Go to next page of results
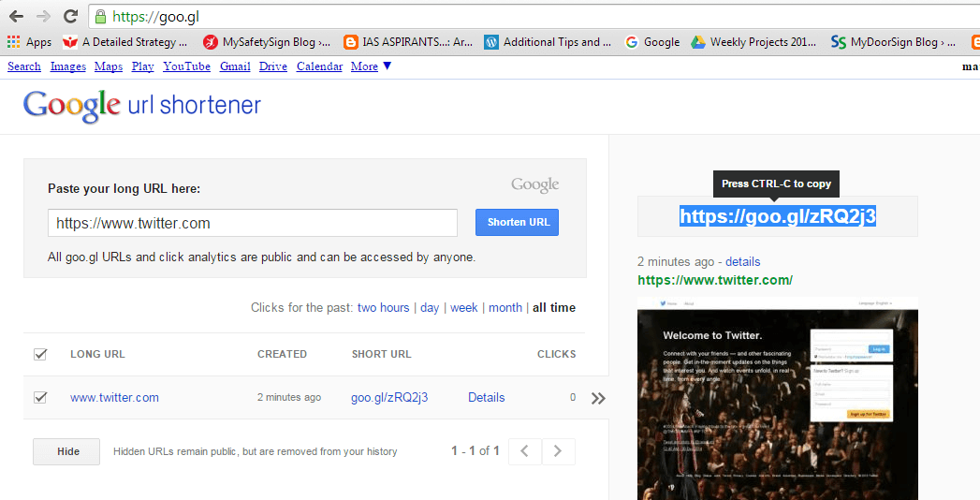 (x=558, y=451)
